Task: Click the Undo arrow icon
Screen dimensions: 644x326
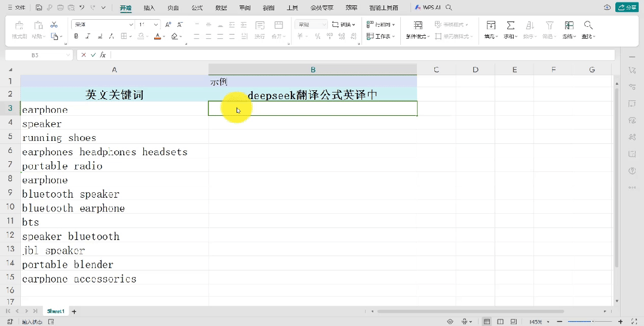Action: point(82,7)
